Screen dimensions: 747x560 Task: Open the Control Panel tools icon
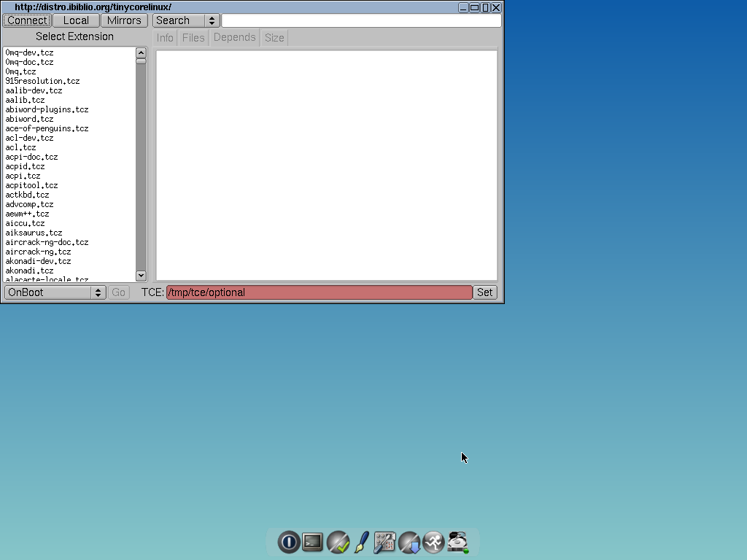(x=385, y=542)
